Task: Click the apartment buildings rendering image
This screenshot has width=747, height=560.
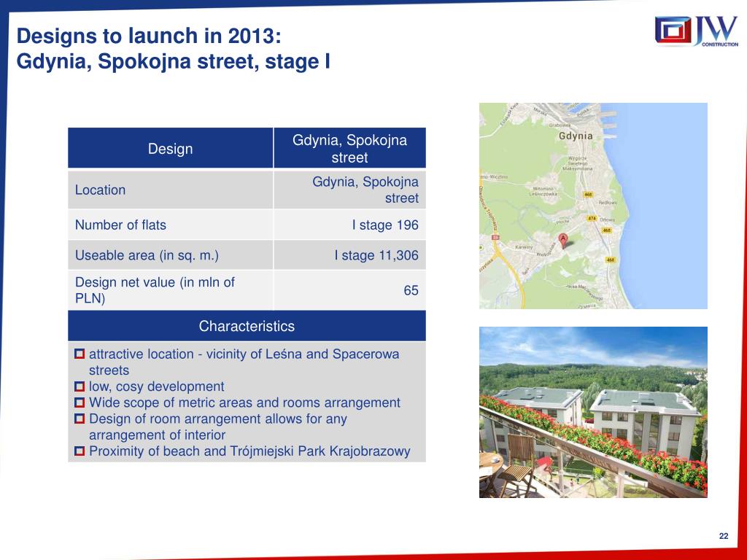Action: pyautogui.click(x=593, y=413)
